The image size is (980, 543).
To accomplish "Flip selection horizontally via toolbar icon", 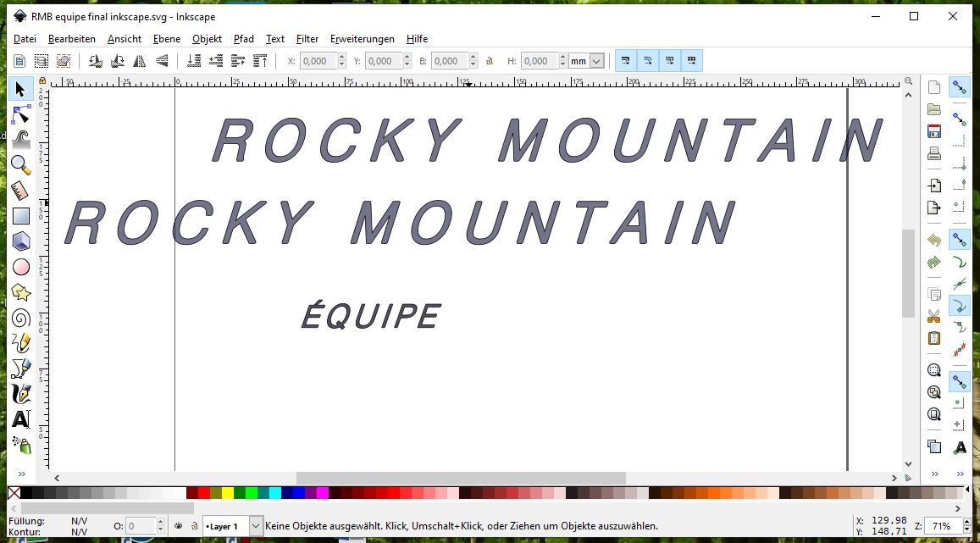I will [x=139, y=61].
